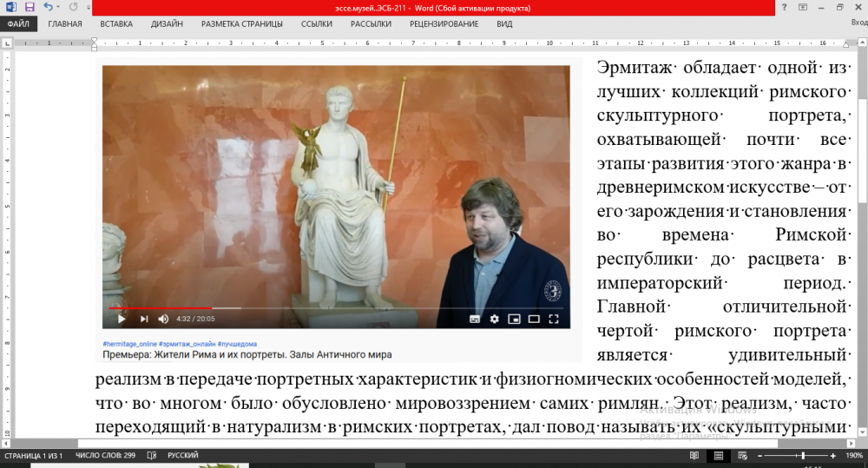Save the document with the floppy icon
Image resolution: width=868 pixels, height=468 pixels.
click(x=30, y=7)
